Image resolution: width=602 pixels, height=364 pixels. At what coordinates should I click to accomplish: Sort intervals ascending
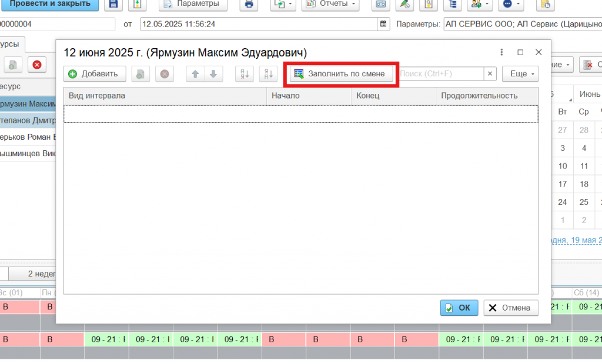(x=244, y=74)
